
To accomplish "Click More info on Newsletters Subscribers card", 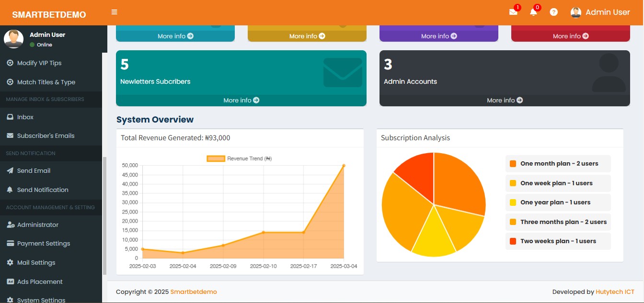I will coord(241,101).
